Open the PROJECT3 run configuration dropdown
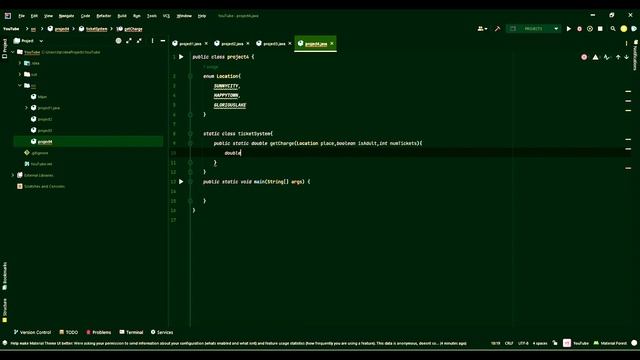This screenshot has height=360, width=640. coord(533,29)
